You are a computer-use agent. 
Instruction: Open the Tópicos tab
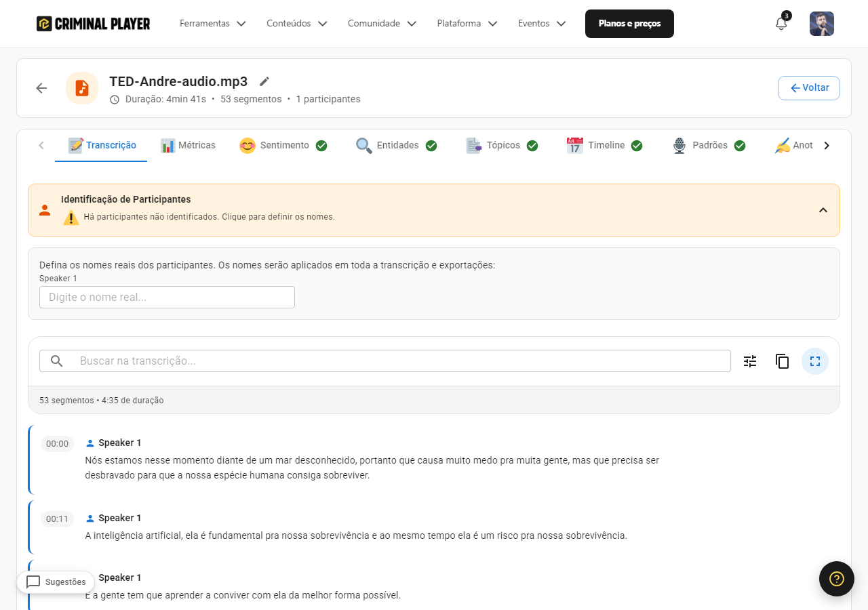point(502,146)
